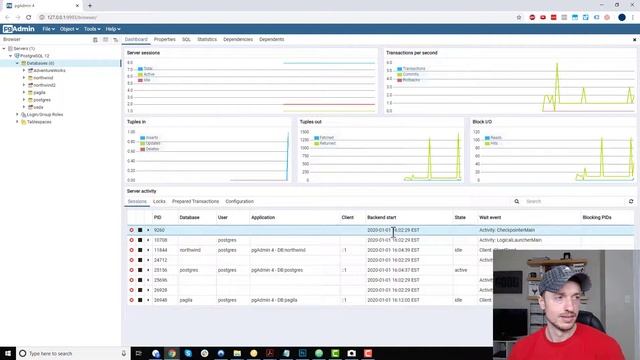
Task: Select the AdventureWorks database tree item
Action: point(49,71)
